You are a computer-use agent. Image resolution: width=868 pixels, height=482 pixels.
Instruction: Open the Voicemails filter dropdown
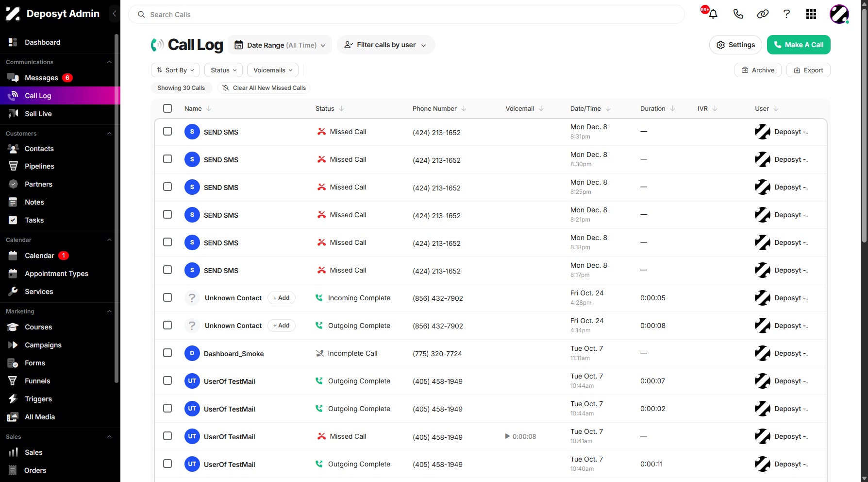(273, 70)
